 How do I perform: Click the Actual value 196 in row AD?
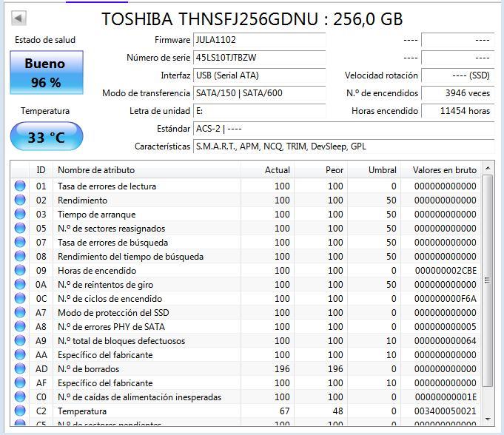click(x=282, y=369)
